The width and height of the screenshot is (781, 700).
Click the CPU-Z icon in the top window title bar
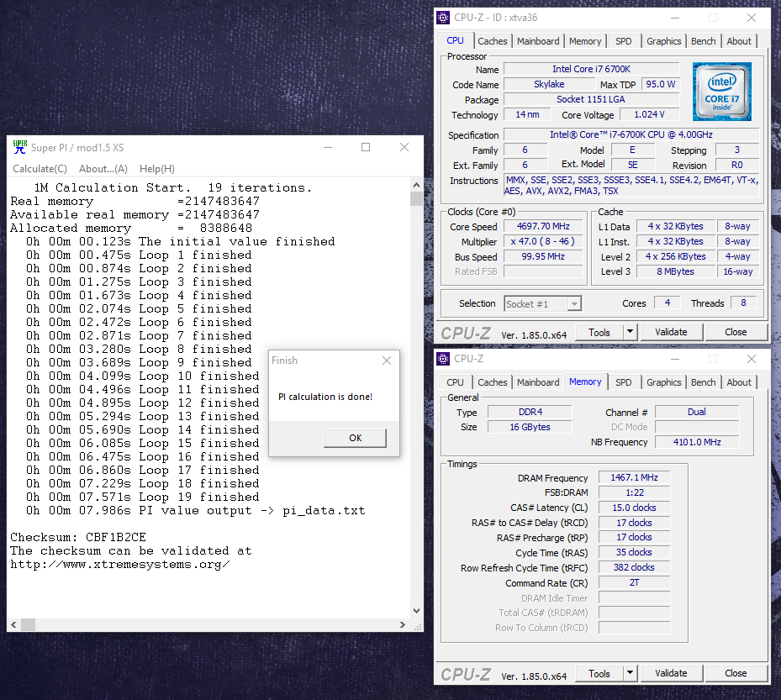point(443,18)
